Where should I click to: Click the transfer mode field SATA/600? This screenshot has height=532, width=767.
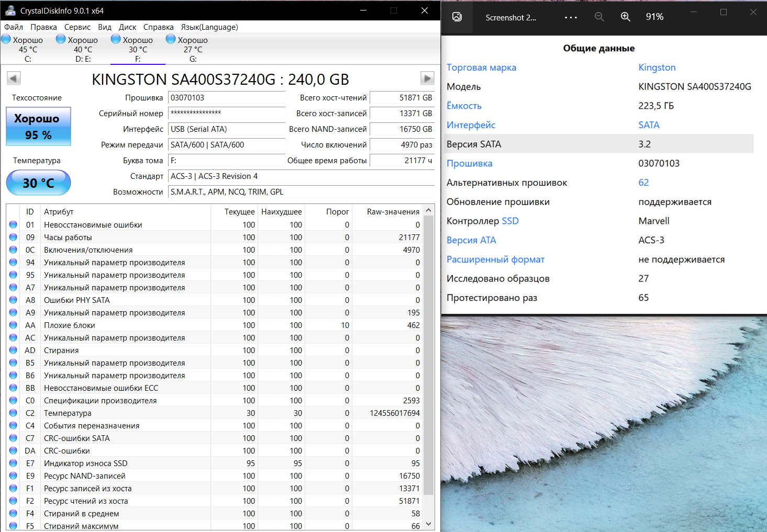(227, 145)
